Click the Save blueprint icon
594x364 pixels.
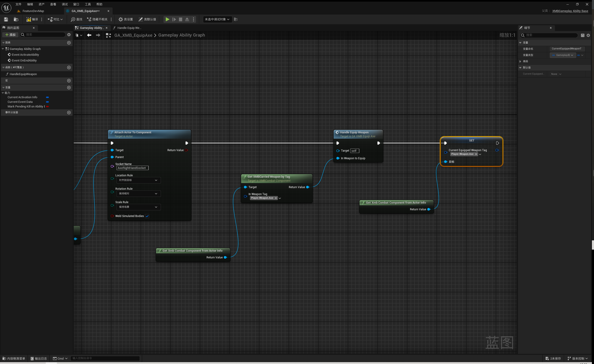pos(6,19)
